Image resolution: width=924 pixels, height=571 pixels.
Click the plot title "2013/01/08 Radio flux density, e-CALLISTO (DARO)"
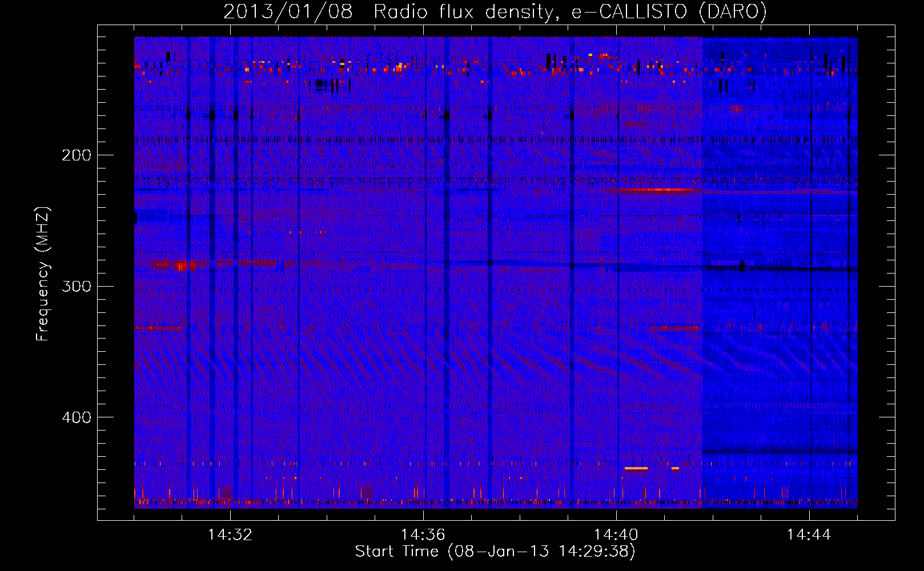495,11
